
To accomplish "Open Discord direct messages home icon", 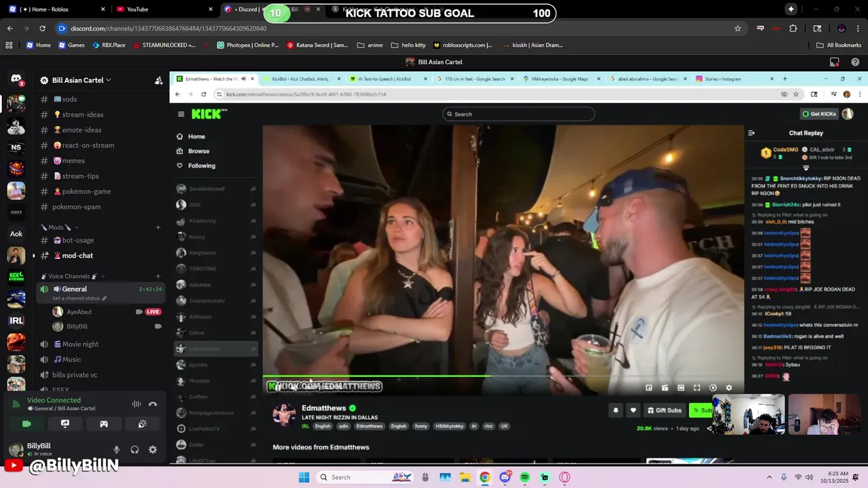I will click(x=16, y=80).
